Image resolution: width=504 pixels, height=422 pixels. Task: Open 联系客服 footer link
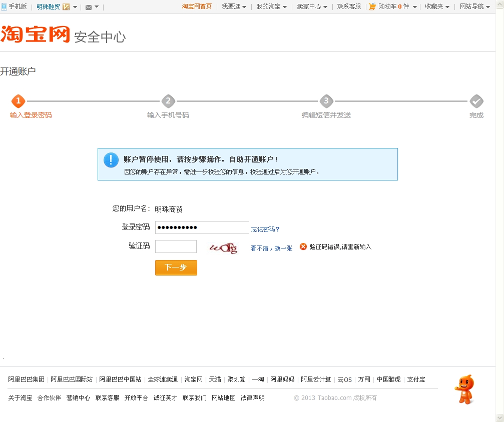coord(108,397)
